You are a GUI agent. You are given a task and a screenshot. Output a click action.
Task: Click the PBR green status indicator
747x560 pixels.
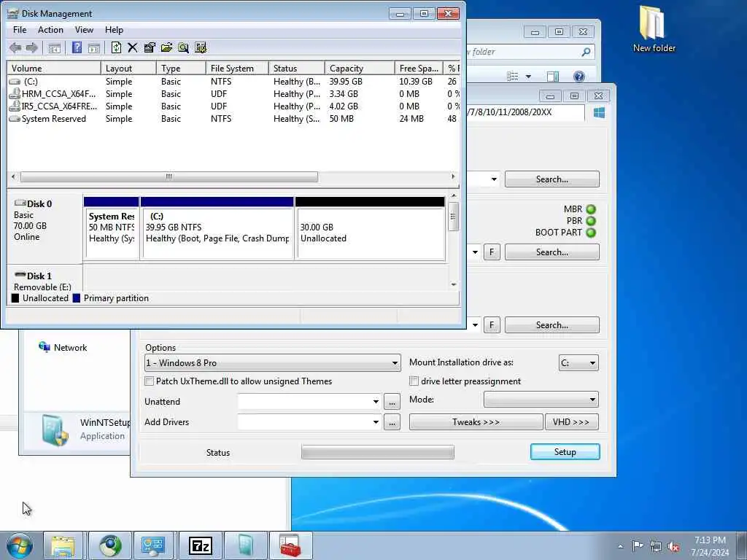click(591, 221)
